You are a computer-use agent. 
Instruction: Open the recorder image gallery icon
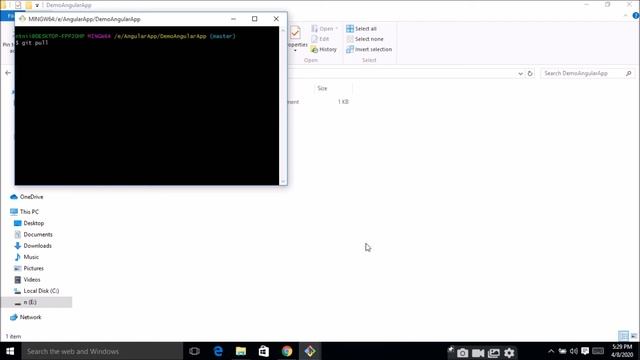pos(493,353)
